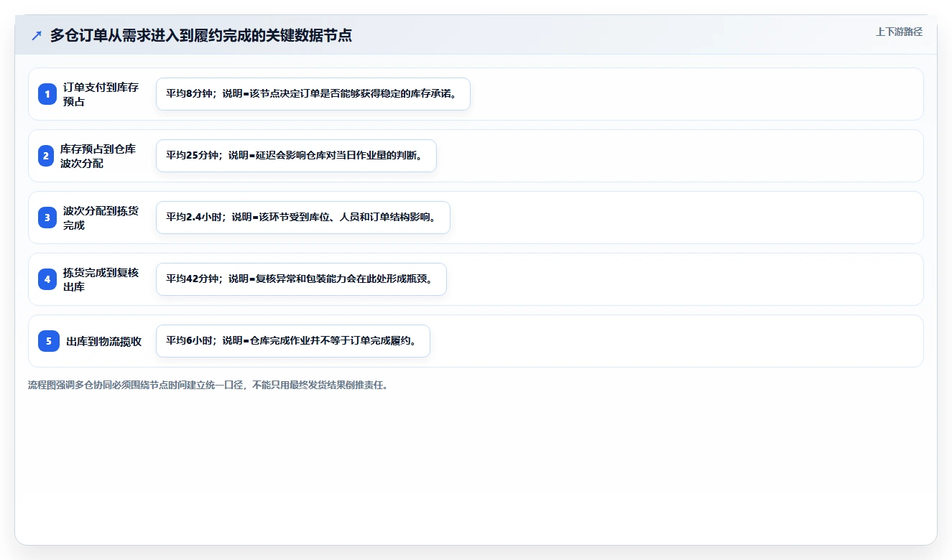Image resolution: width=952 pixels, height=560 pixels.
Task: Select step badge number 5
Action: [x=49, y=341]
